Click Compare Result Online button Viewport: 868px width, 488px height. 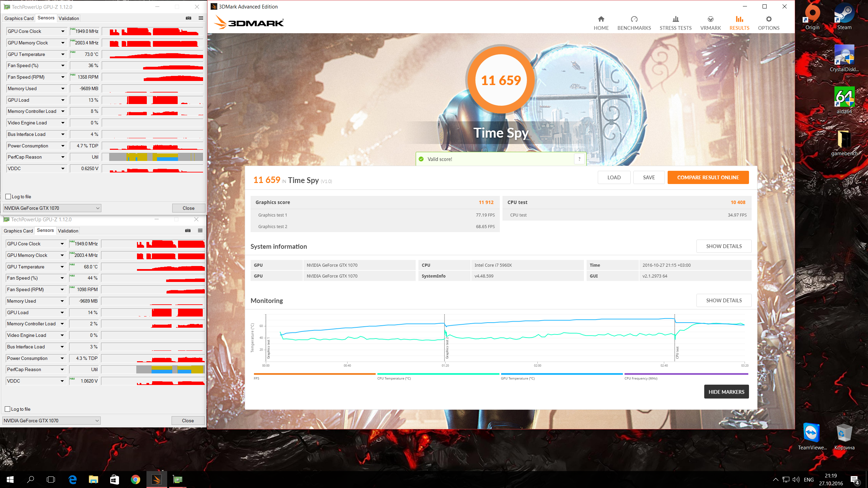(x=708, y=177)
